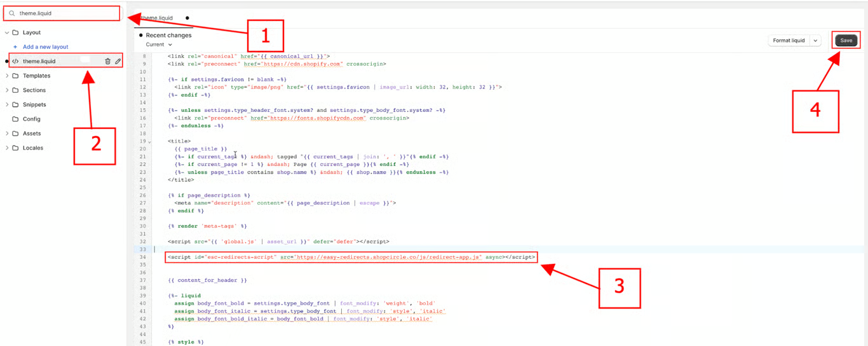Click the meta name="description" line
The image size is (868, 346).
[285, 203]
